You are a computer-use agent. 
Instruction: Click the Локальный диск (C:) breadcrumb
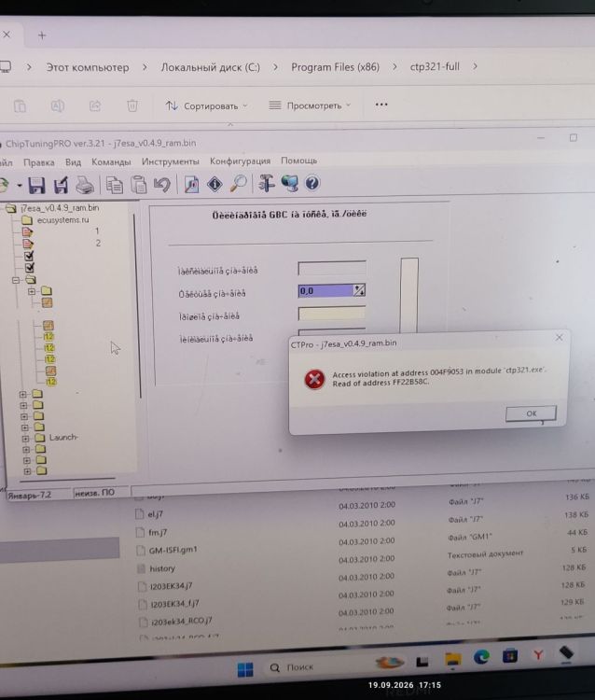(211, 67)
